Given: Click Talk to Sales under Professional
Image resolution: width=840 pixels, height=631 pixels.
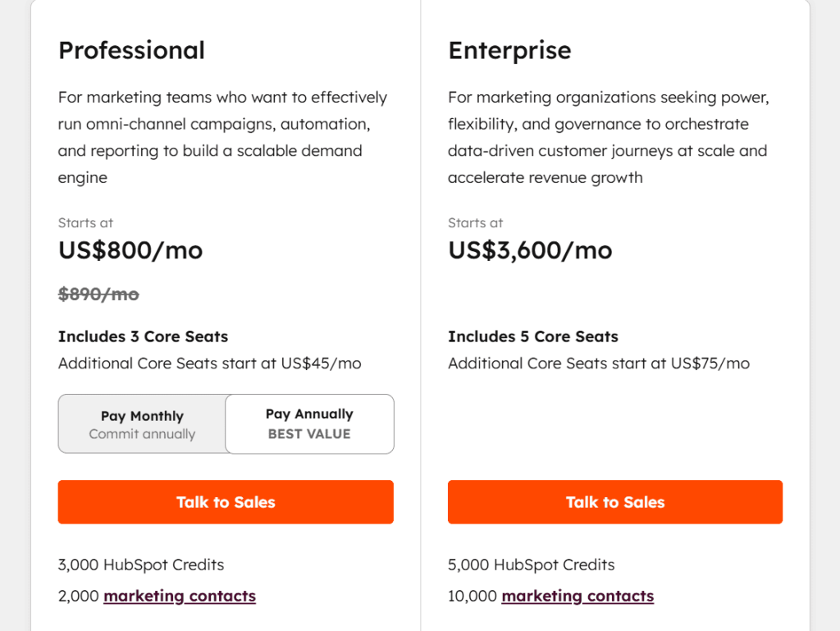Looking at the screenshot, I should coord(226,502).
